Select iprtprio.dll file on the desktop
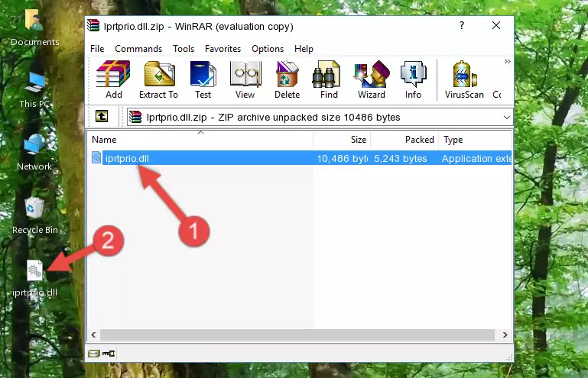The width and height of the screenshot is (588, 378). (x=34, y=279)
